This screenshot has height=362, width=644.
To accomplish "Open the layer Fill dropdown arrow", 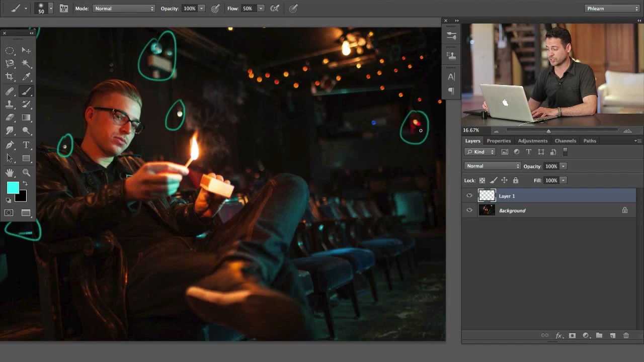I will pos(563,180).
